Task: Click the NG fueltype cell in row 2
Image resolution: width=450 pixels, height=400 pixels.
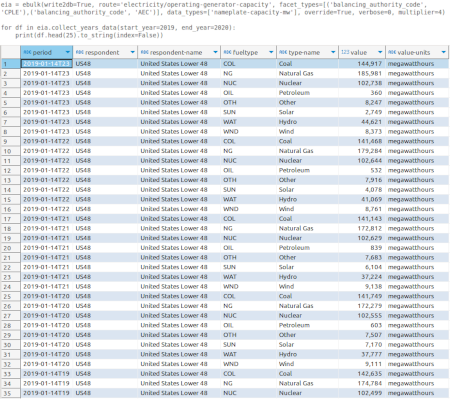Action: tap(249, 73)
